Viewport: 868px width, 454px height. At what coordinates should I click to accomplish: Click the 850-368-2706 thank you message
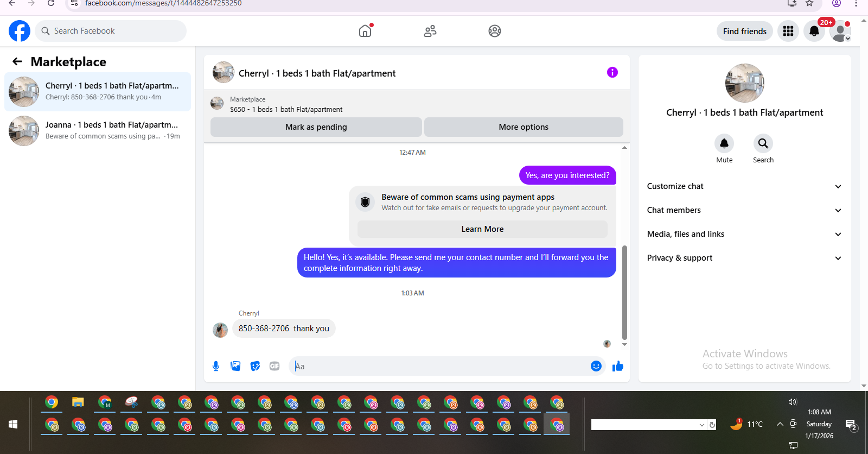[284, 329]
